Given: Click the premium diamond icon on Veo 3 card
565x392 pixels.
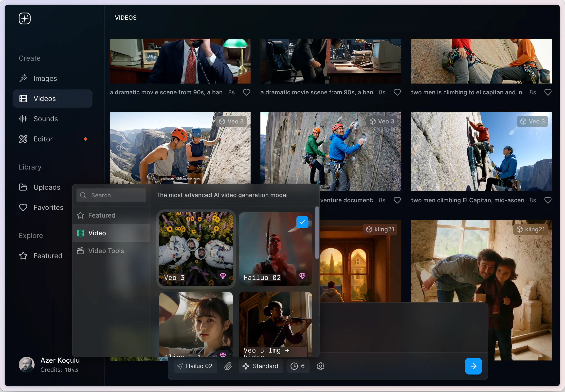Looking at the screenshot, I should coord(223,276).
